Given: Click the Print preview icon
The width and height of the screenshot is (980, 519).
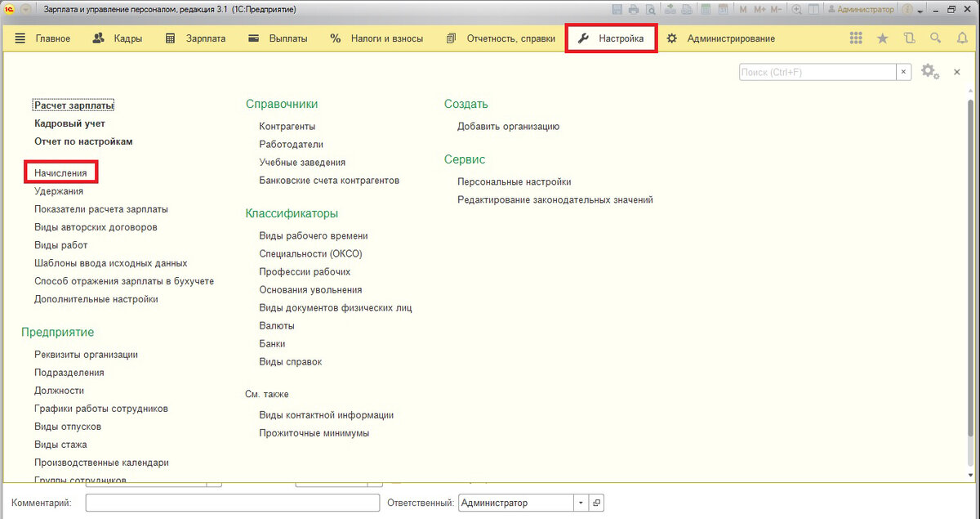Looking at the screenshot, I should (651, 9).
